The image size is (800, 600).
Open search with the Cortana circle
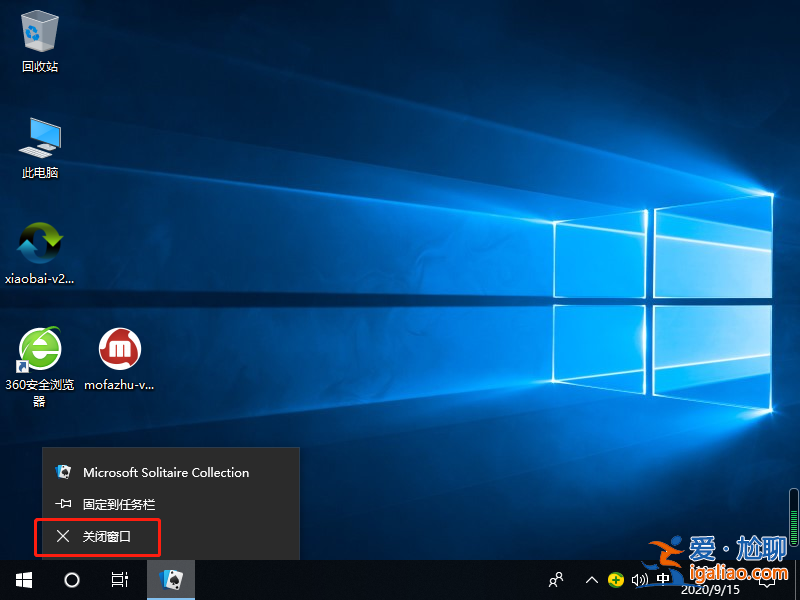71,580
